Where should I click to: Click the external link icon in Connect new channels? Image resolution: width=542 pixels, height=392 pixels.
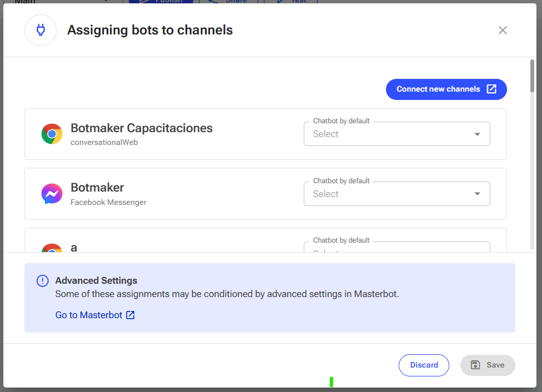point(491,89)
